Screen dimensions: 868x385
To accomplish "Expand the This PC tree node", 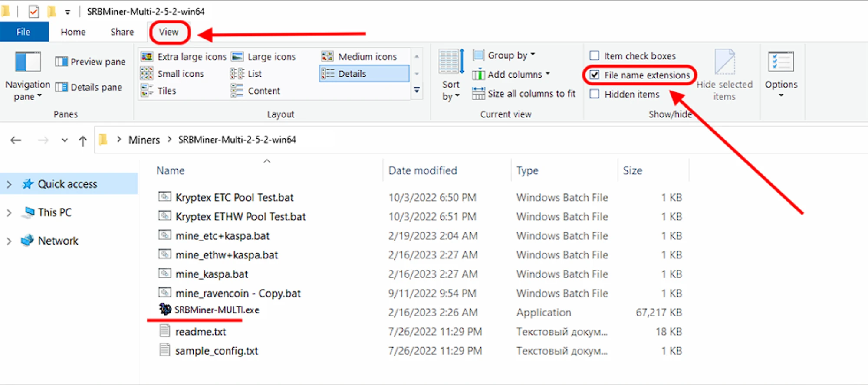I will tap(9, 212).
